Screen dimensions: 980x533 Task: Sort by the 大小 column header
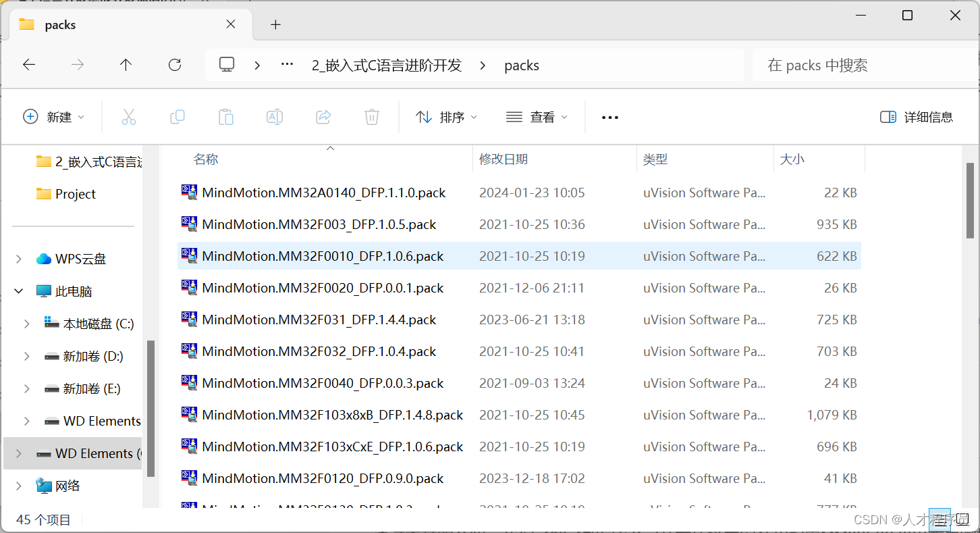click(x=792, y=159)
